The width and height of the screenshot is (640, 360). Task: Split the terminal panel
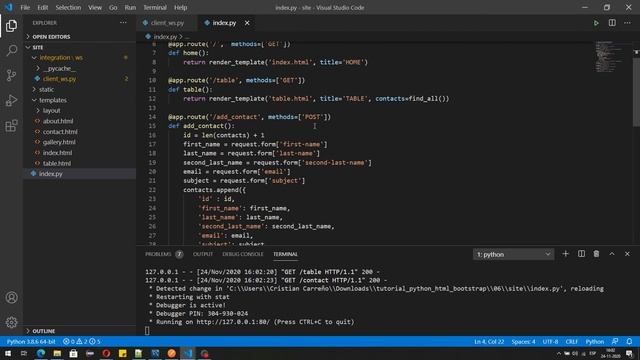tap(581, 254)
